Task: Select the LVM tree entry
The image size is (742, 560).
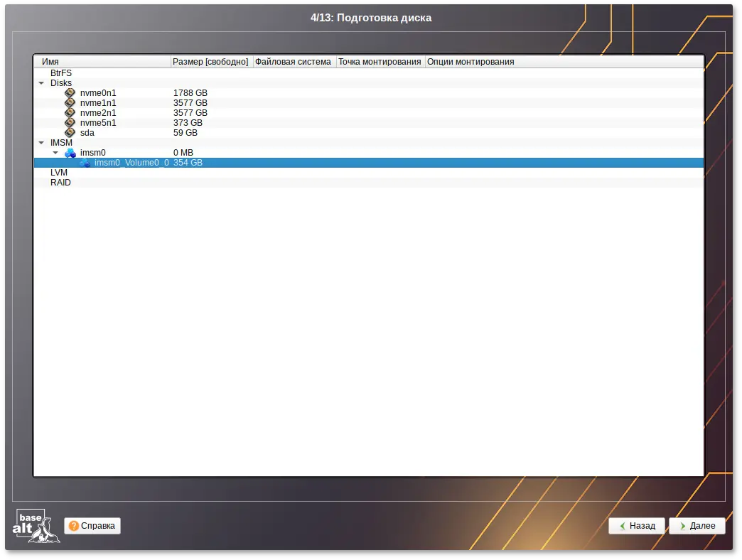Action: coord(59,172)
